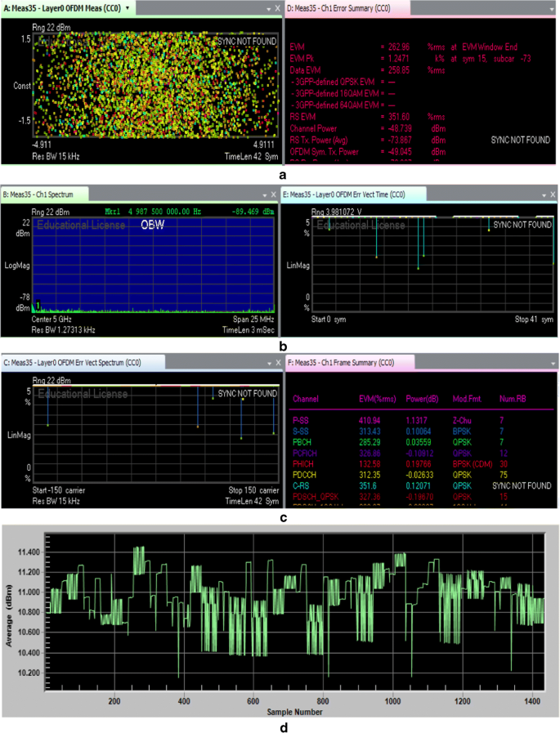Click EVM Pk value 1.2471
560x733 pixels.
398,59
